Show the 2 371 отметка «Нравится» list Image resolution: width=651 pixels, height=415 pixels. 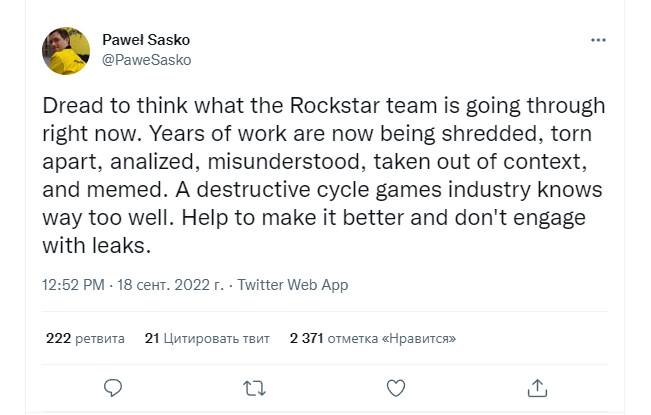tap(372, 338)
